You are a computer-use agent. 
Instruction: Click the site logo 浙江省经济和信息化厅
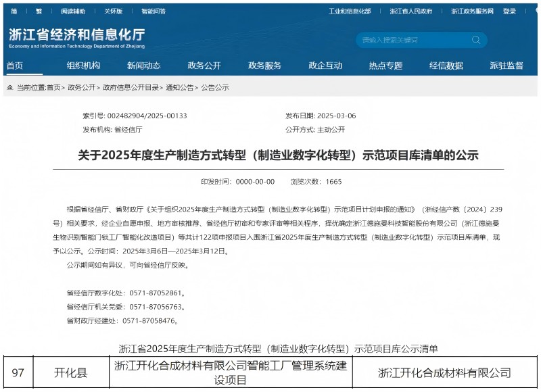77,37
